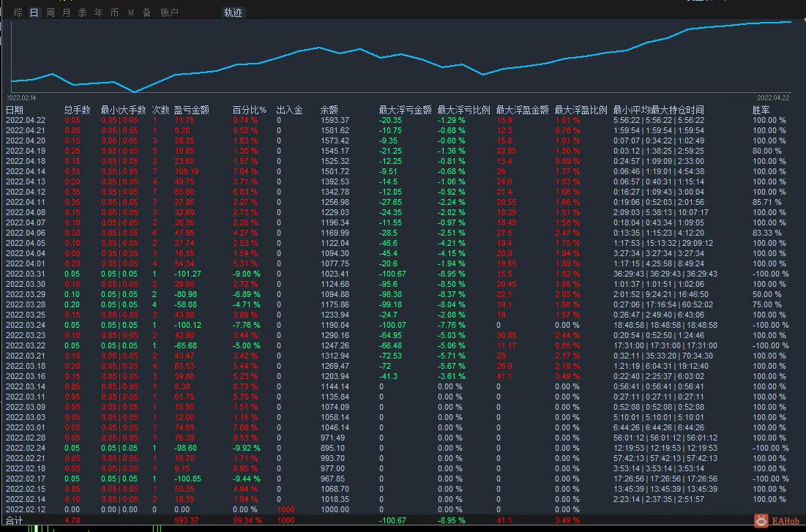Click the loss value -101.27
806x532 pixels.
(187, 274)
